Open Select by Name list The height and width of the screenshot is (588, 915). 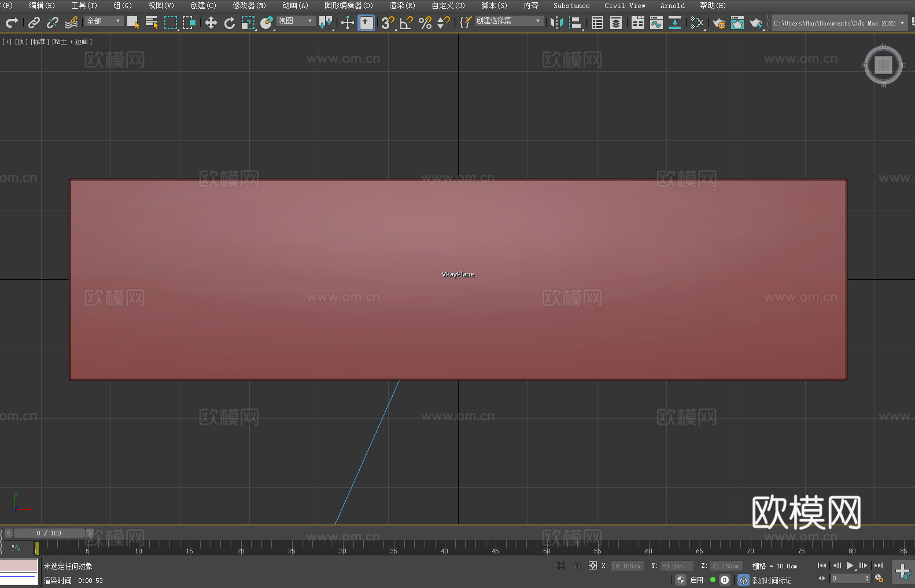point(152,23)
